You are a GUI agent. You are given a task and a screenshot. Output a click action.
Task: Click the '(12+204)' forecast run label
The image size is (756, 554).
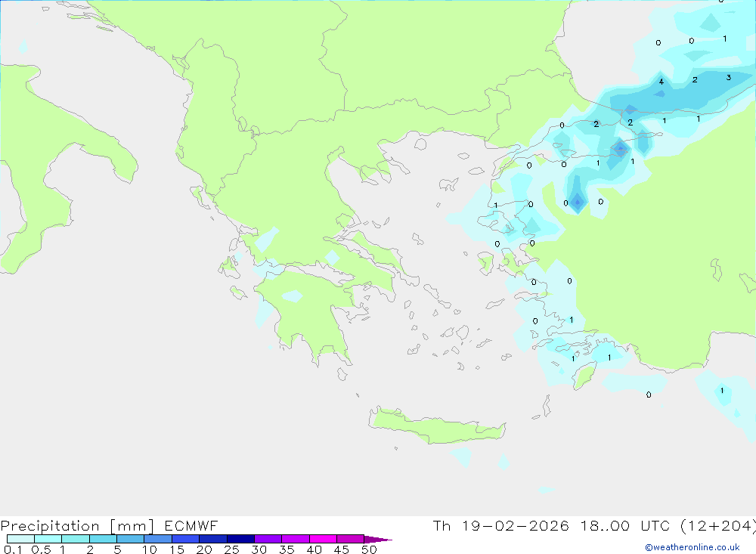(718, 525)
